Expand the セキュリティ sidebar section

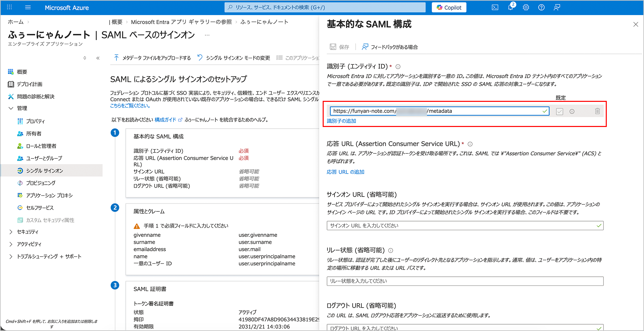point(11,232)
